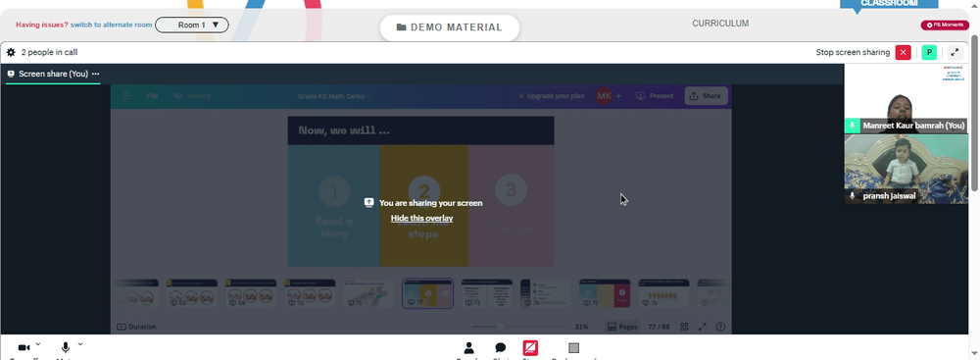
Task: Click the PS Moments button
Action: click(x=945, y=26)
